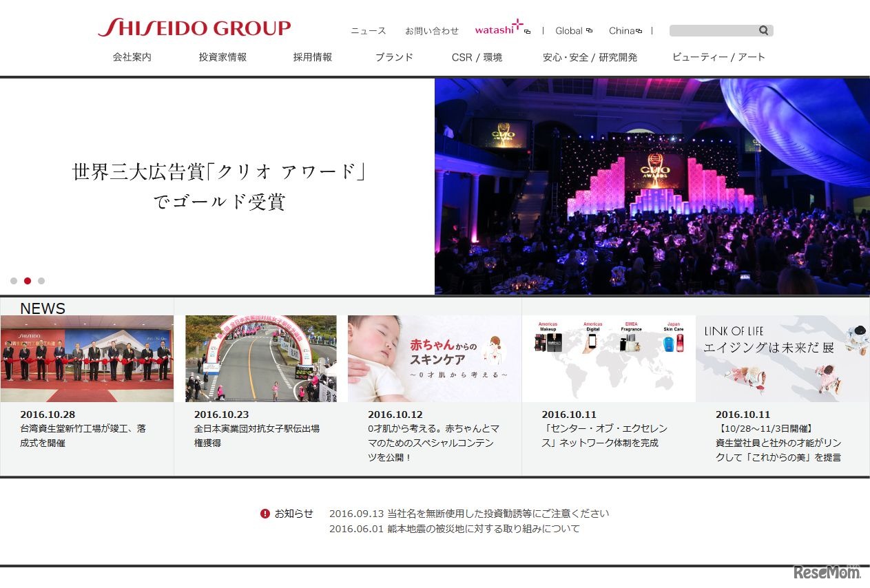This screenshot has width=870, height=588.
Task: Open the CSR / 環境 menu
Action: (477, 57)
